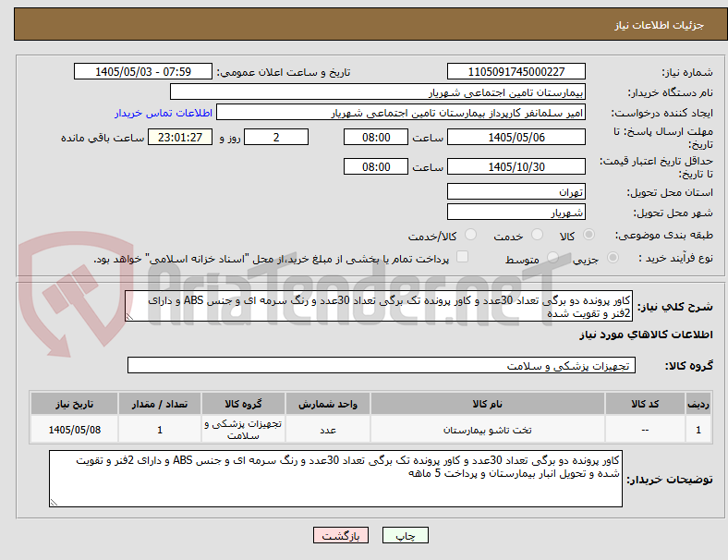
Task: Click the remaining days field showing 2
Action: 276,137
